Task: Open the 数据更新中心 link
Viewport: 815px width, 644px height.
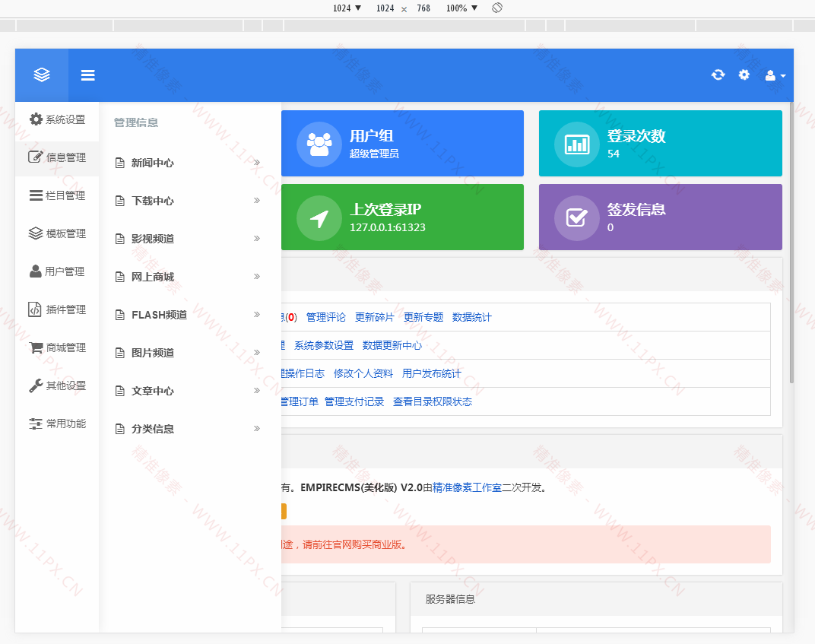Action: pos(392,345)
